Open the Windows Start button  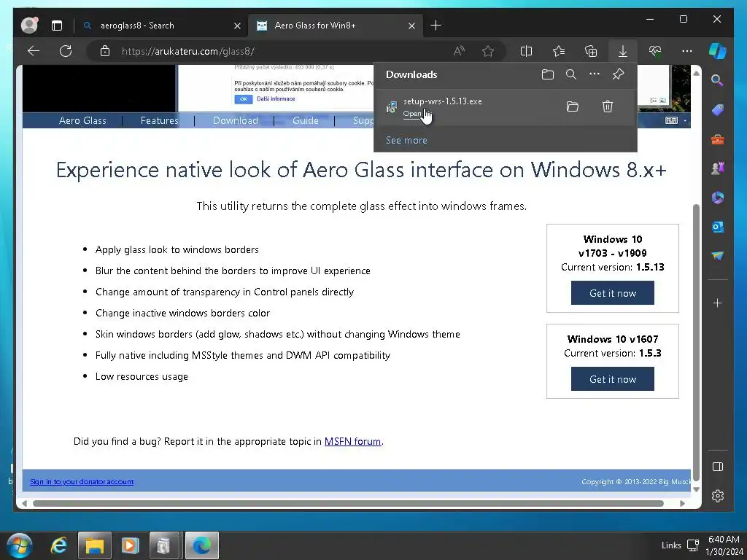click(x=20, y=545)
